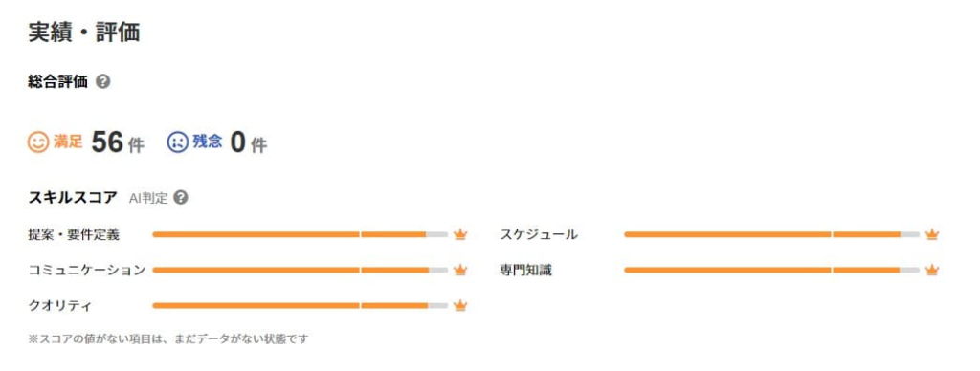
Task: Click the 満足 label text
Action: point(68,142)
